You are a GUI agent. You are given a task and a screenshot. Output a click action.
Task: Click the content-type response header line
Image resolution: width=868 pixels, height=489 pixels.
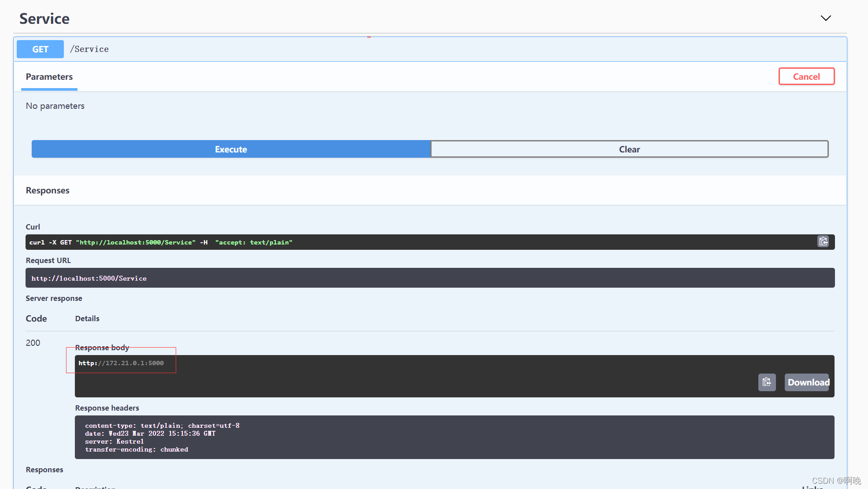tap(163, 426)
